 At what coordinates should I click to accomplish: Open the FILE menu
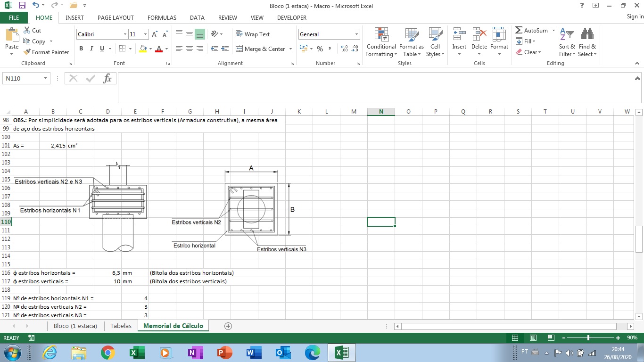click(x=14, y=17)
